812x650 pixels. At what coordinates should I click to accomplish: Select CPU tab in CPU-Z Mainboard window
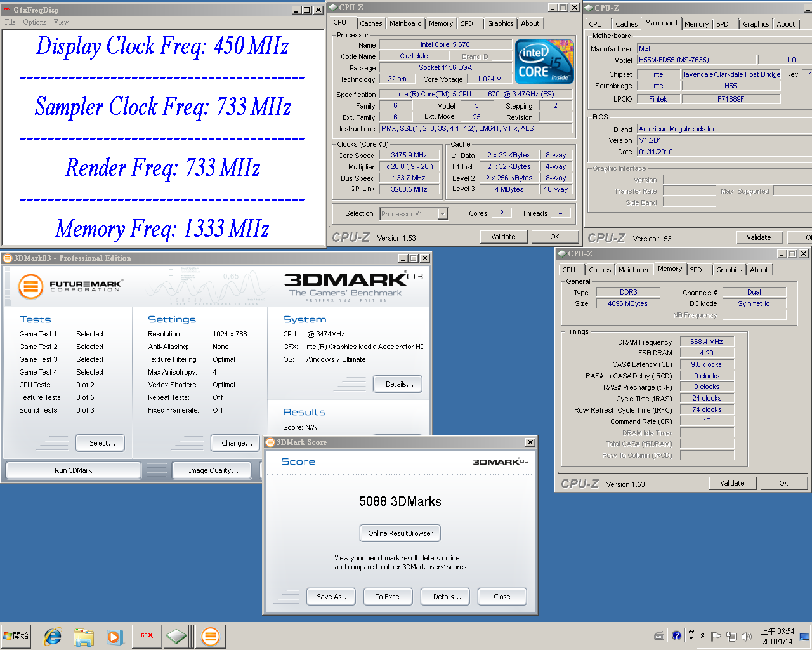click(595, 24)
